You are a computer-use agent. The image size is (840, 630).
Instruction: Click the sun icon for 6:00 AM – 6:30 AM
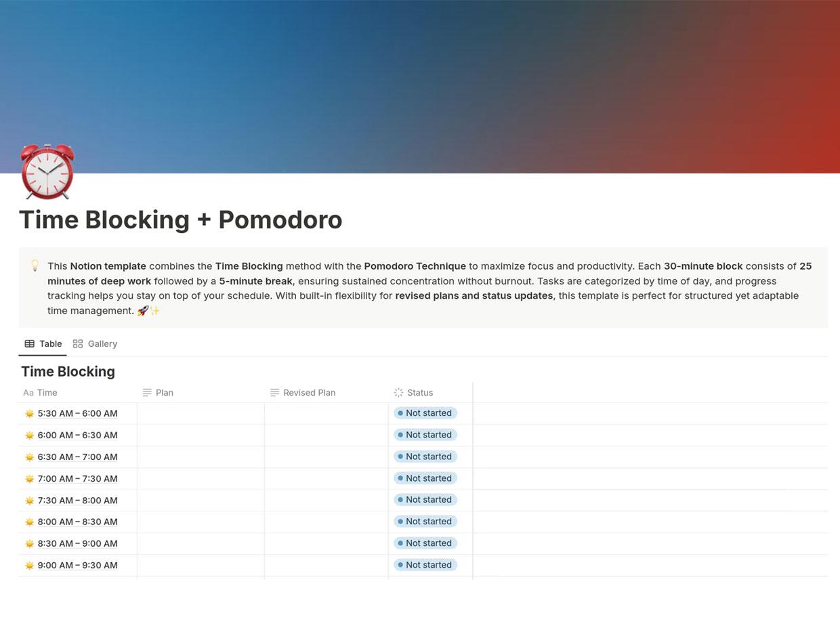[29, 435]
